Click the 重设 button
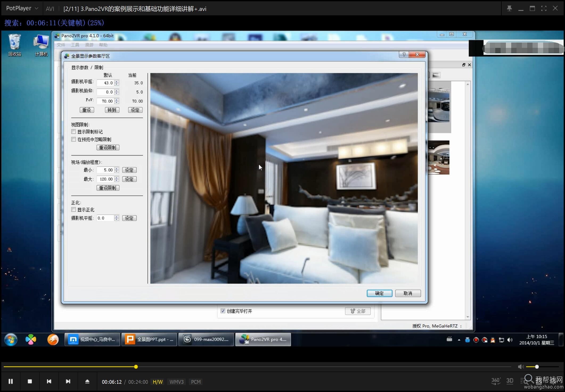Image resolution: width=565 pixels, height=392 pixels. tap(87, 110)
